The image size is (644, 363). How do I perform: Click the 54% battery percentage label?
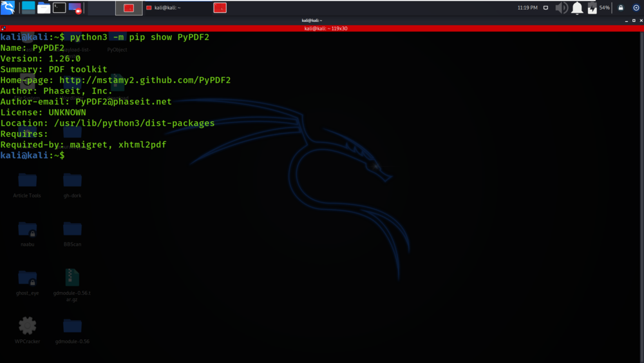pos(605,7)
